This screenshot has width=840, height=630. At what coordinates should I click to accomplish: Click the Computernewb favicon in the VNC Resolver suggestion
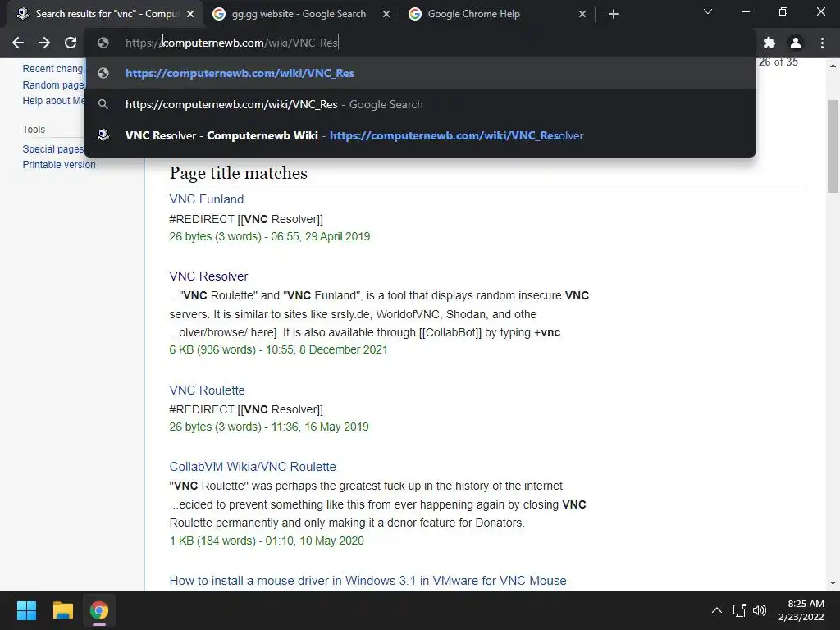(103, 135)
